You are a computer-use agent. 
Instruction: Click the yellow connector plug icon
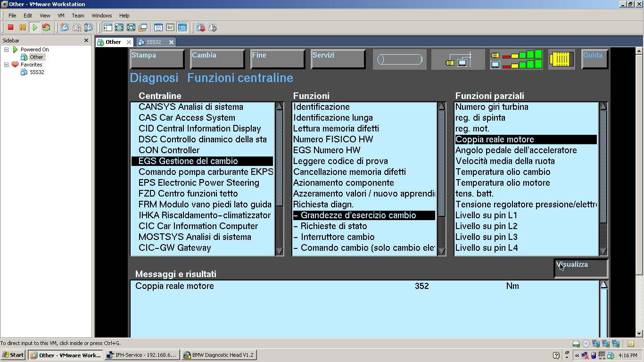tap(561, 60)
